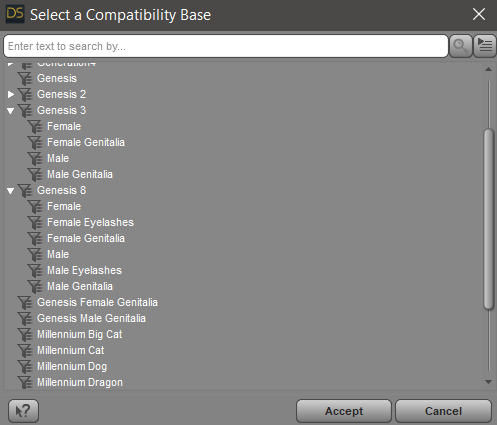Click filter icon next to Female Eyelashes
Image resolution: width=497 pixels, height=425 pixels.
[35, 222]
